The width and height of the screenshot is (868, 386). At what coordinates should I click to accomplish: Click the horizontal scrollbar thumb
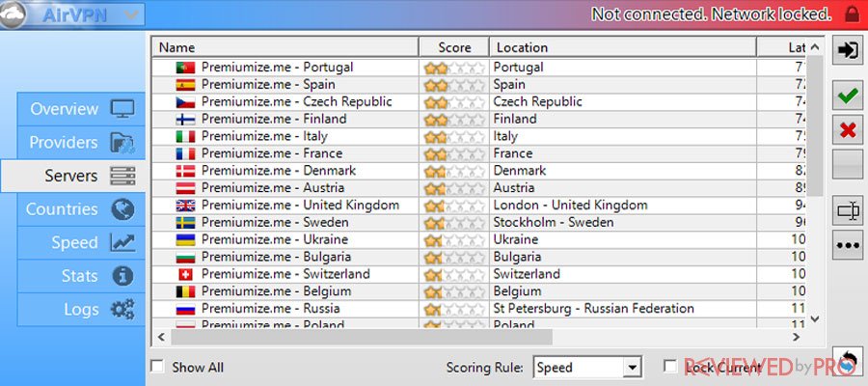[x=362, y=337]
